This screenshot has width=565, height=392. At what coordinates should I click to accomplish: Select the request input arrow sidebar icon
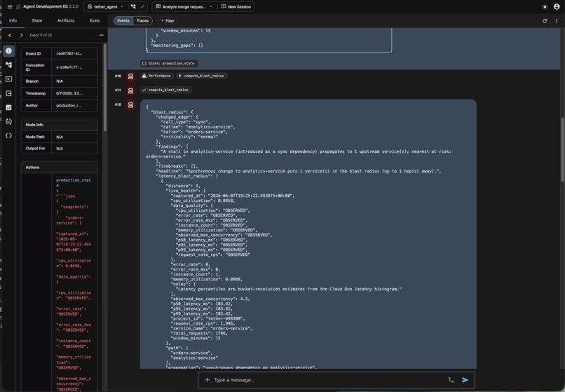[8, 79]
